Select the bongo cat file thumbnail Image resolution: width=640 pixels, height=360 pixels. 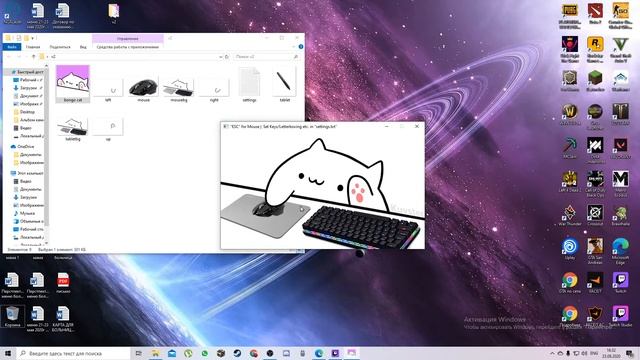[x=73, y=84]
